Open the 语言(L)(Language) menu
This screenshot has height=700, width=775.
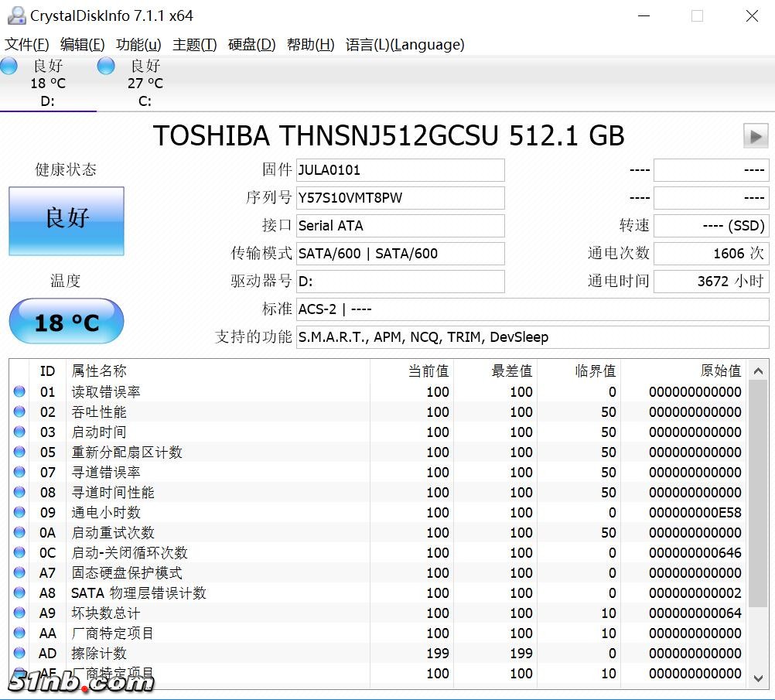(405, 45)
